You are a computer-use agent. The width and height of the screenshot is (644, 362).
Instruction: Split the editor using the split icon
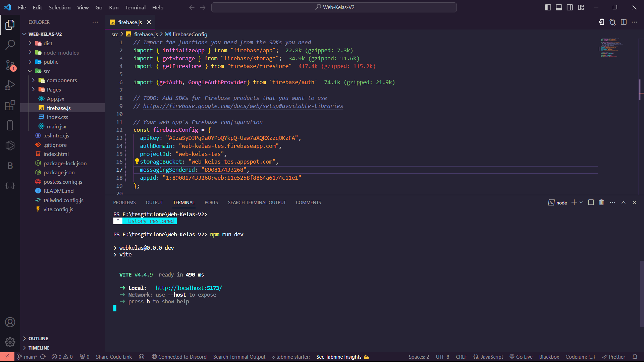624,22
